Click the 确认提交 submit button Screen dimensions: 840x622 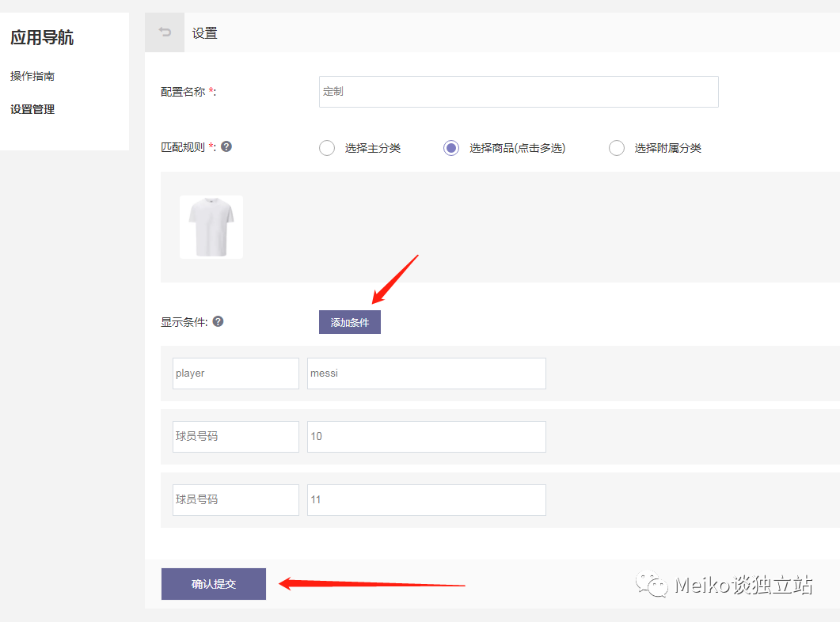213,583
